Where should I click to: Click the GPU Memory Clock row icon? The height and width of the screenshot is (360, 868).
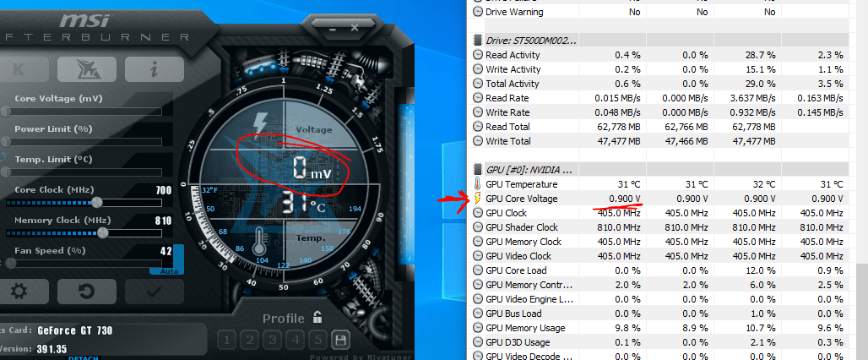pos(478,242)
